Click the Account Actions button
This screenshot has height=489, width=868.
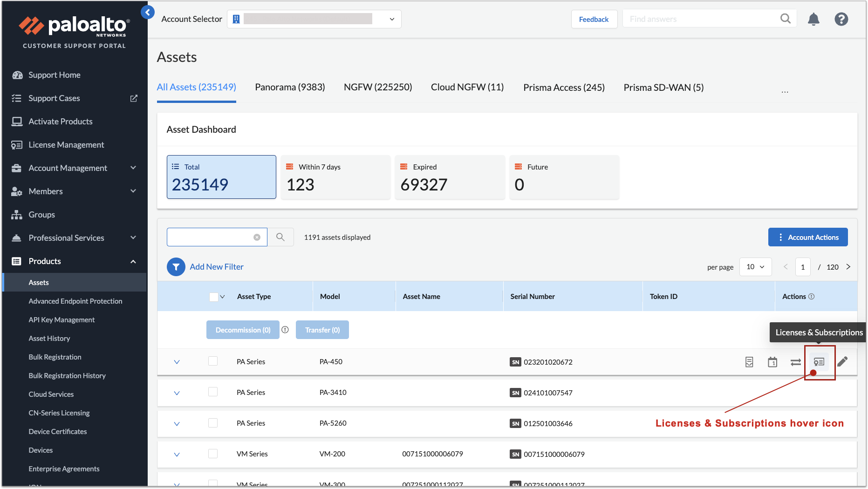[807, 237]
